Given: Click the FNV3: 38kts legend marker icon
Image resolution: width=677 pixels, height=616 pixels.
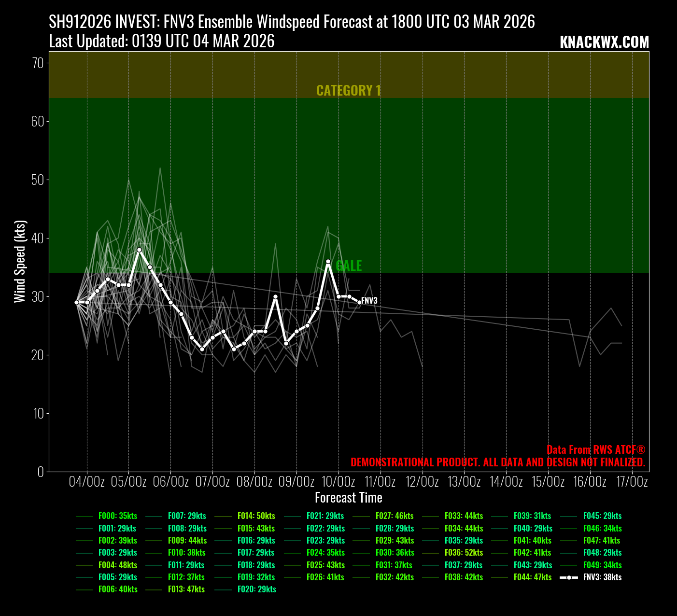Looking at the screenshot, I should pos(569,577).
